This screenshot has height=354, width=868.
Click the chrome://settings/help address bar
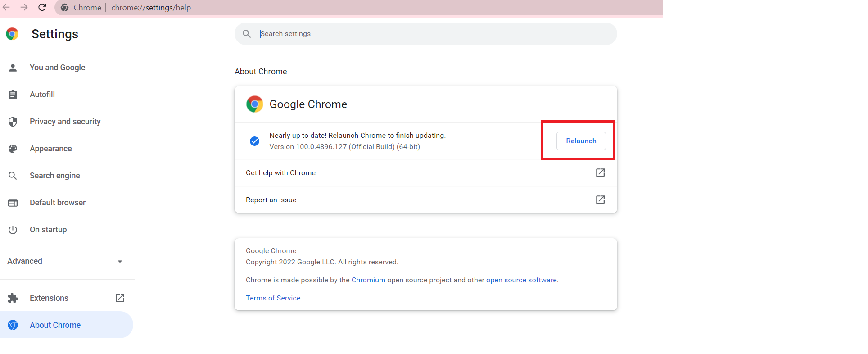(358, 8)
